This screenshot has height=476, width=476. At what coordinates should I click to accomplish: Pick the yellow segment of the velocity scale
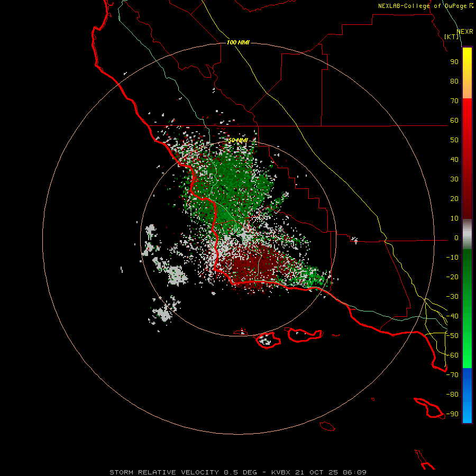[x=467, y=73]
